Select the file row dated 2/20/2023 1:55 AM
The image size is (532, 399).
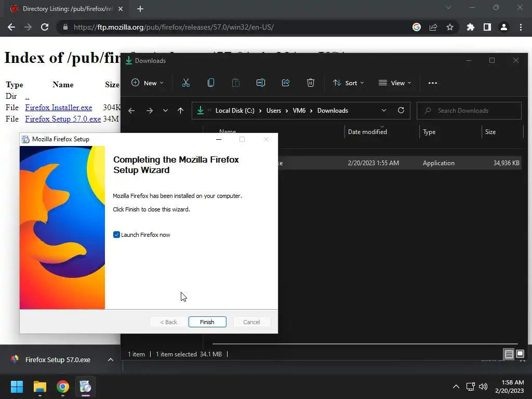[400, 163]
